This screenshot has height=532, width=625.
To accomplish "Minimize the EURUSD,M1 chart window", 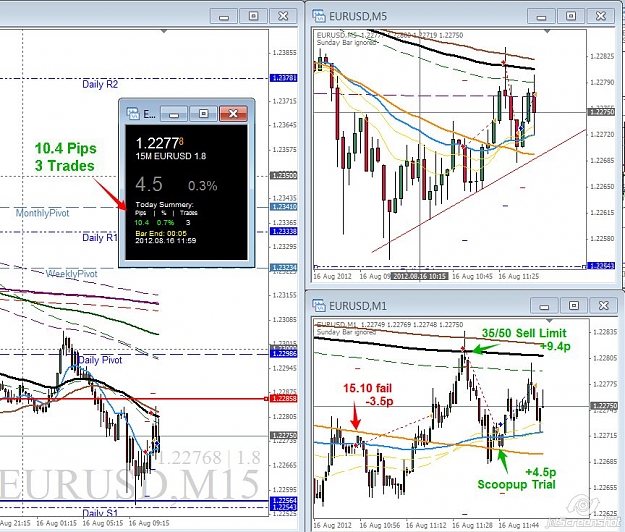I will [544, 306].
